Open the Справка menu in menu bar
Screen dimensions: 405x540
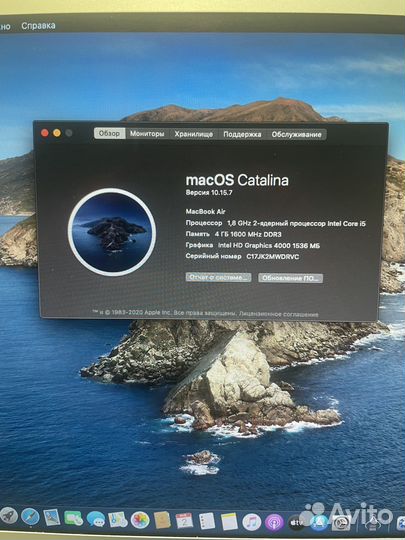pos(38,26)
